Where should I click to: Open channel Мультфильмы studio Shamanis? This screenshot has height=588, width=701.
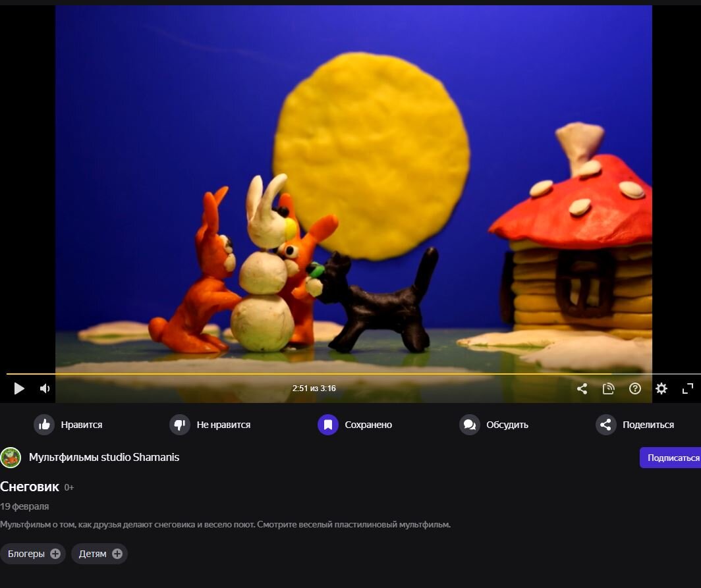[x=104, y=457]
